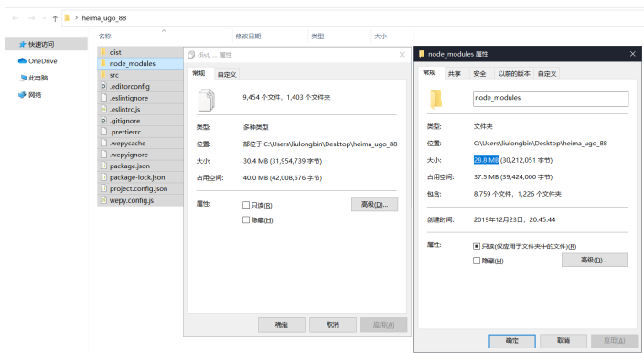Click the node_modules folder name field
Image resolution: width=644 pixels, height=353 pixels.
pyautogui.click(x=551, y=99)
